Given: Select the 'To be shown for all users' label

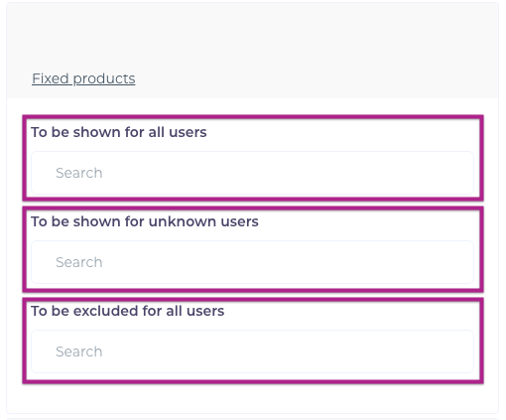Looking at the screenshot, I should (x=119, y=132).
